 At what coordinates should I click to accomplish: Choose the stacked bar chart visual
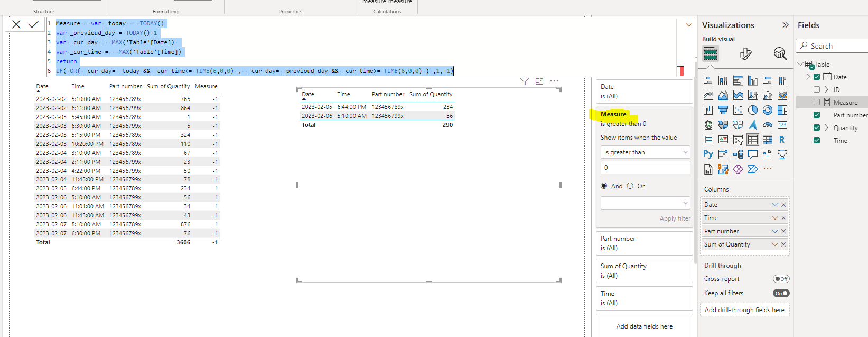tap(708, 80)
